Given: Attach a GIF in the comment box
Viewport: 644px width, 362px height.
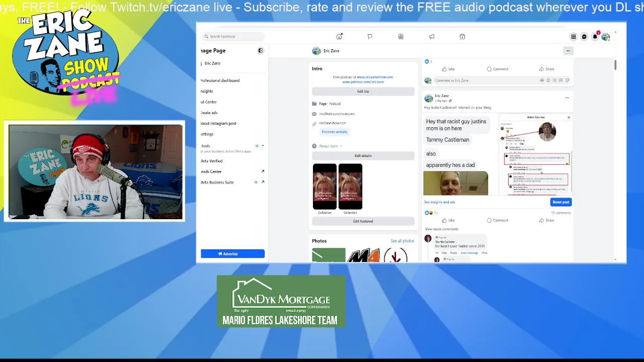Looking at the screenshot, I should (561, 80).
